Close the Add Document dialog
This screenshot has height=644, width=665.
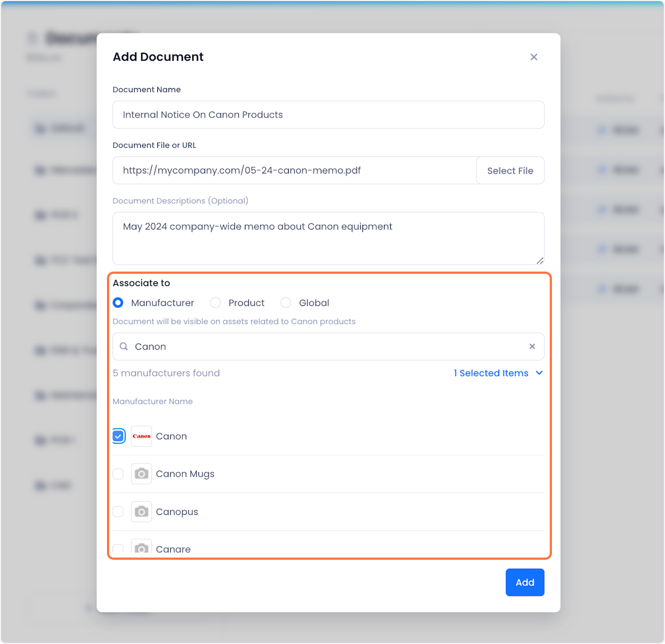coord(534,57)
